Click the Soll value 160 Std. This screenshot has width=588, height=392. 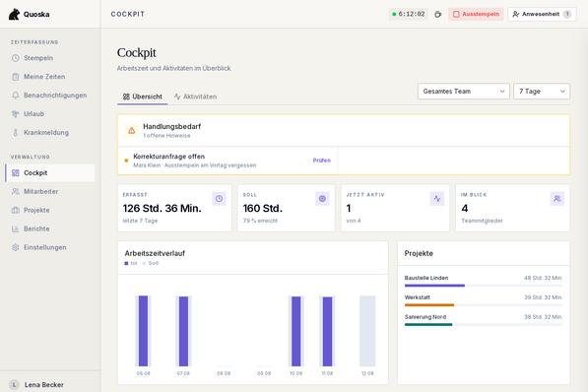click(263, 208)
